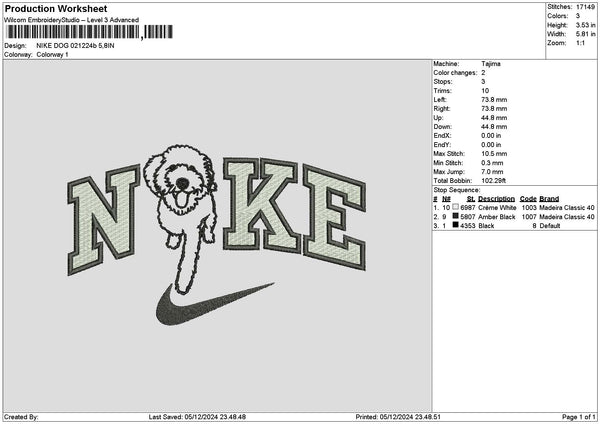Click the 'Printed: 05/12/2024 23.48.51' text
Viewport: 600px width, 424px height.
tap(398, 417)
